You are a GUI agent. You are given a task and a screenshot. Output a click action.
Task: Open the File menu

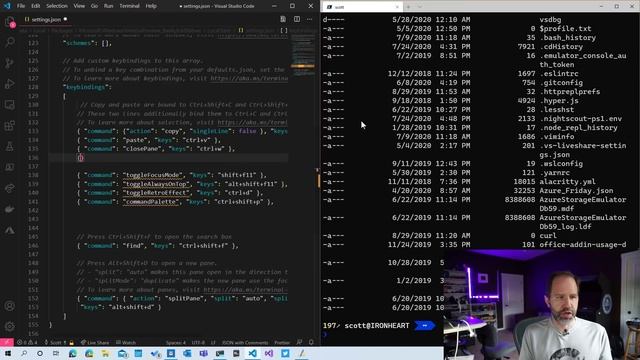click(21, 6)
